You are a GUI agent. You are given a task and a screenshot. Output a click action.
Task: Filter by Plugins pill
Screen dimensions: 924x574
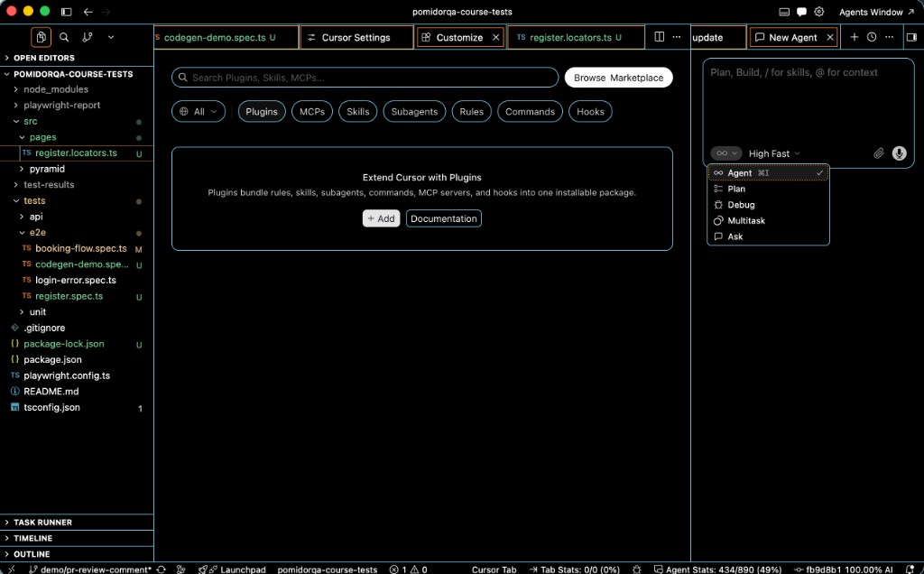click(262, 111)
